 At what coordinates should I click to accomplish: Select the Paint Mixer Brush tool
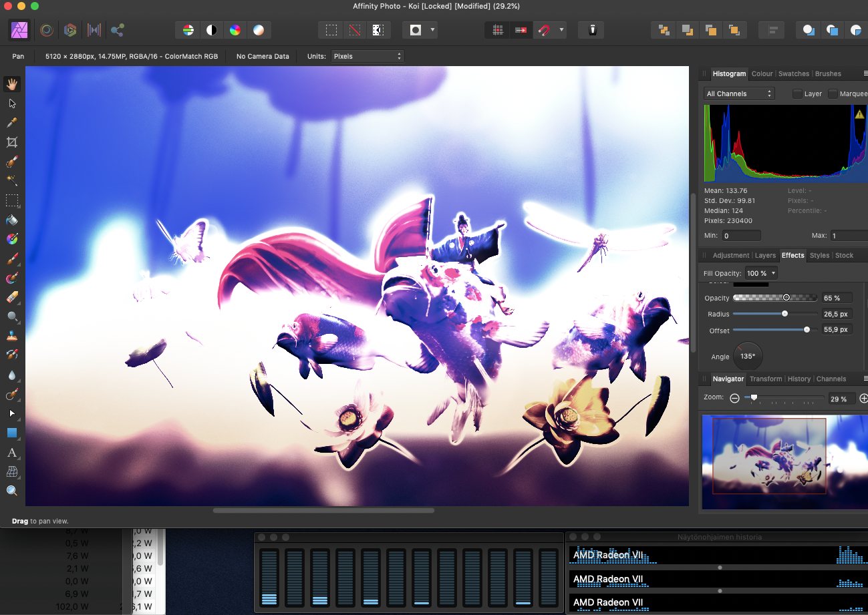(x=11, y=278)
